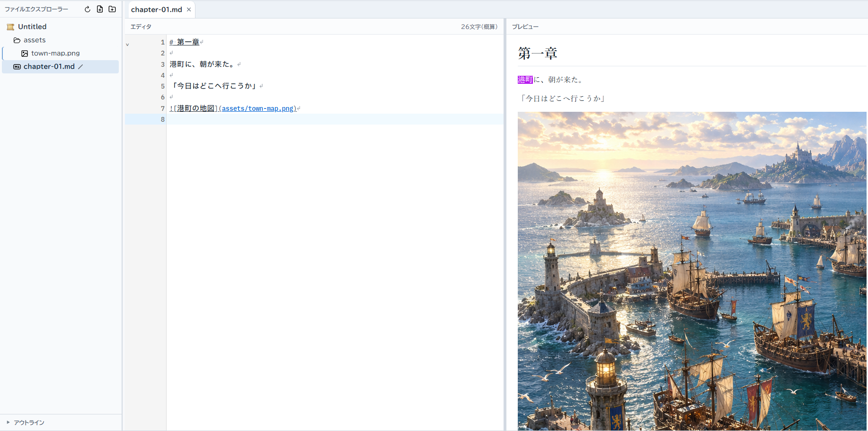The height and width of the screenshot is (431, 868).
Task: Click the assets folder icon
Action: coord(17,40)
